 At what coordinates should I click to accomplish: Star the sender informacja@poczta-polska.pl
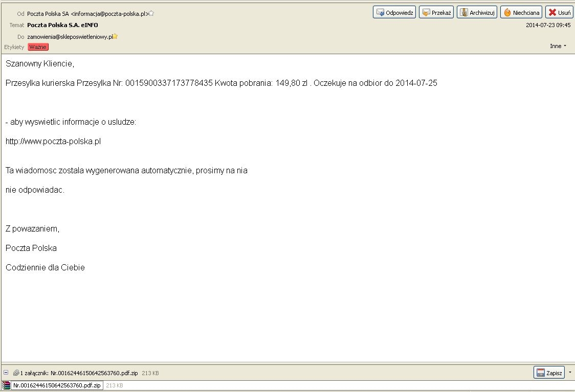151,14
